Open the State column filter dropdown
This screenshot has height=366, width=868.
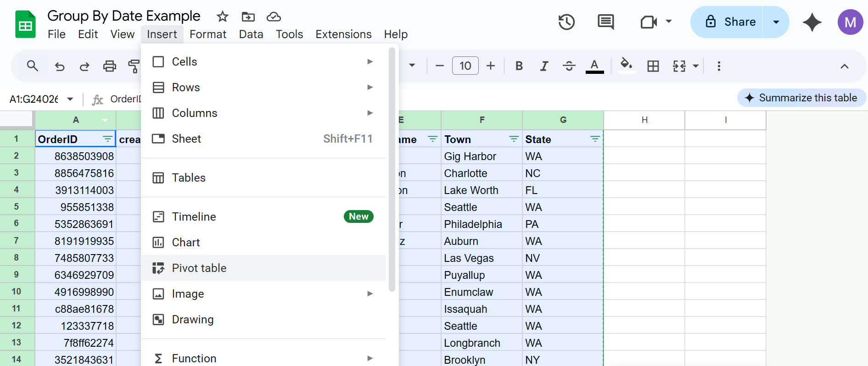click(x=595, y=139)
